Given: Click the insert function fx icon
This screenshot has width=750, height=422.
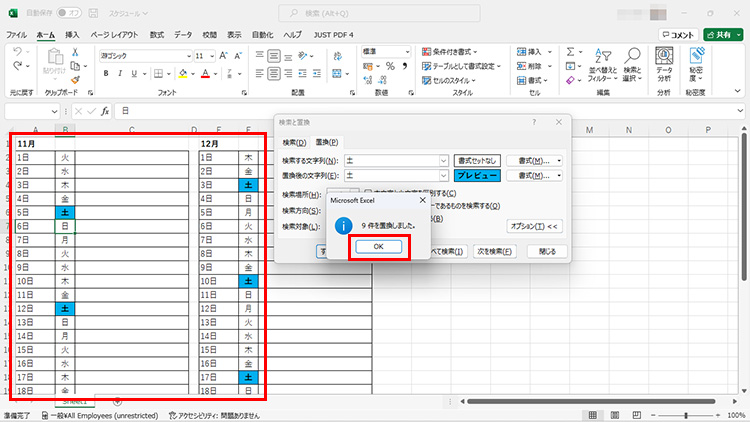Looking at the screenshot, I should (104, 111).
